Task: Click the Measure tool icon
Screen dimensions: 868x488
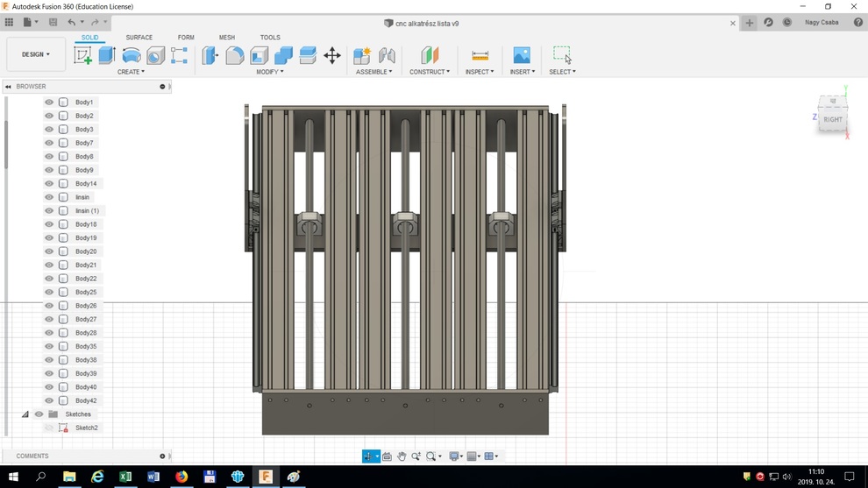Action: (x=480, y=55)
